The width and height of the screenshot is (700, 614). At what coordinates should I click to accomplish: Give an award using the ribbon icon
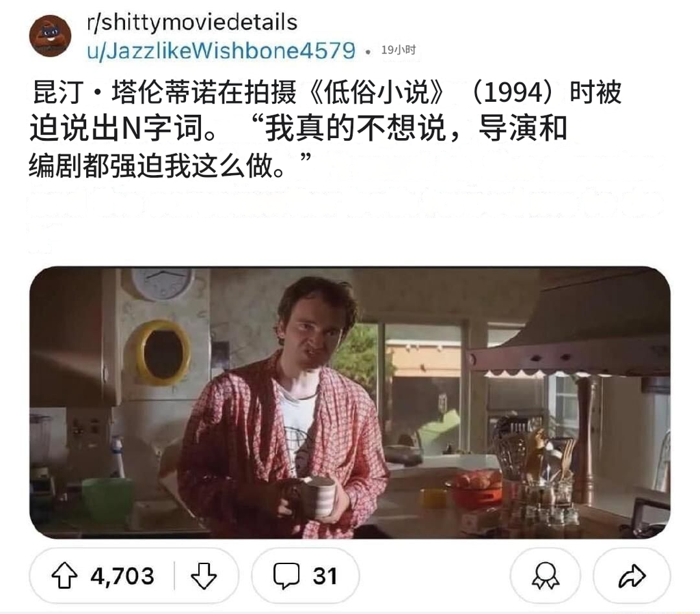545,576
